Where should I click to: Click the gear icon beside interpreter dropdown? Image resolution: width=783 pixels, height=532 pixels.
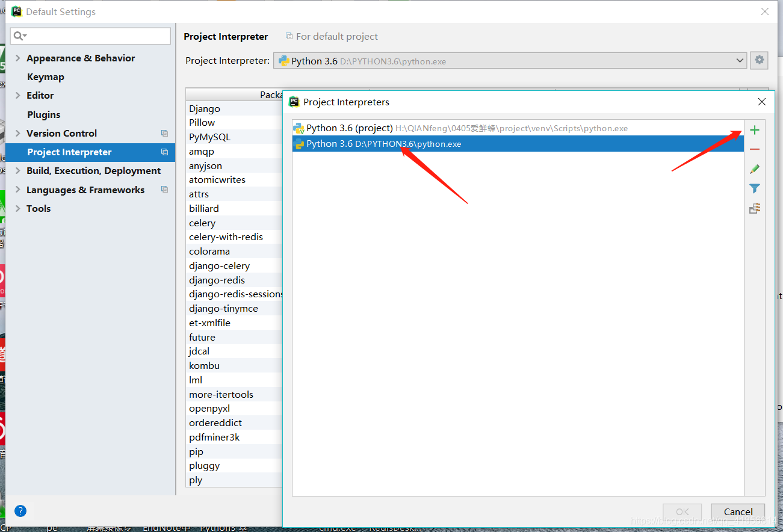tap(760, 60)
